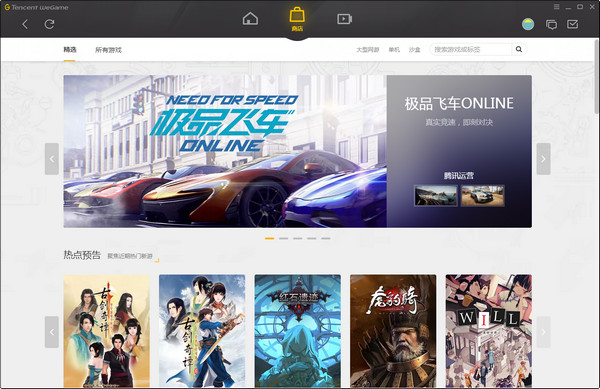This screenshot has height=389, width=600.
Task: Click the 热点预告 section heading
Action: (82, 255)
